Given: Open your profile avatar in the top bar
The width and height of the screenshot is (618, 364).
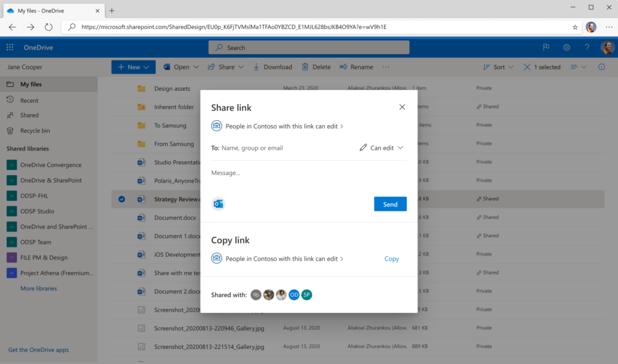Looking at the screenshot, I should (x=607, y=47).
